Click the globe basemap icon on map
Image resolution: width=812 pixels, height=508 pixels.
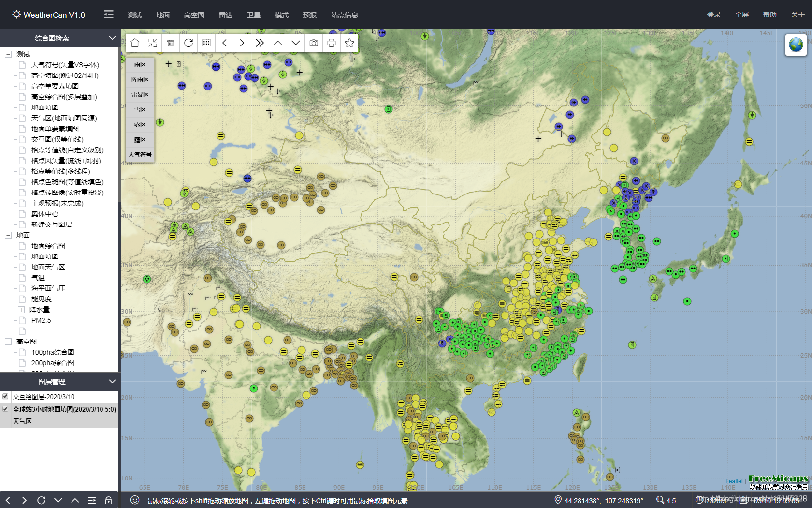tap(796, 45)
